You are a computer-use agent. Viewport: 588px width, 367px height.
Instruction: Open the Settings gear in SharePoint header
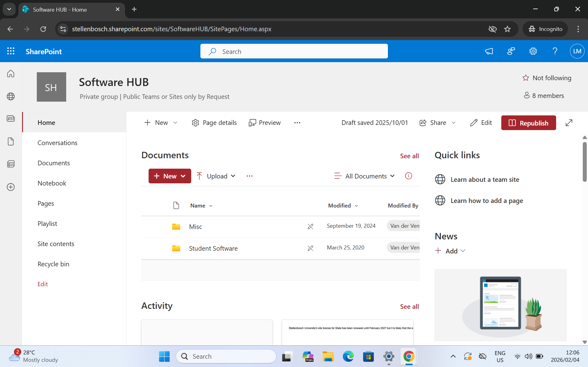(533, 51)
